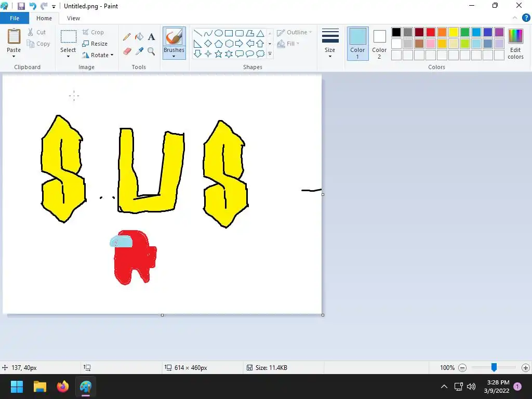Click the Rectangular selection box
The image size is (532, 399).
(x=68, y=37)
